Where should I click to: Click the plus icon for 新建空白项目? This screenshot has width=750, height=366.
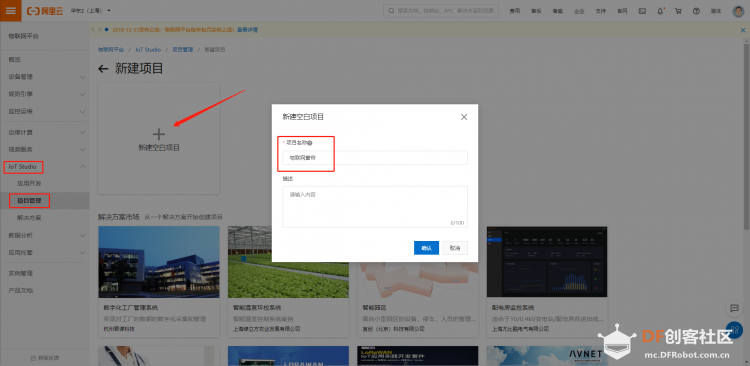[159, 134]
